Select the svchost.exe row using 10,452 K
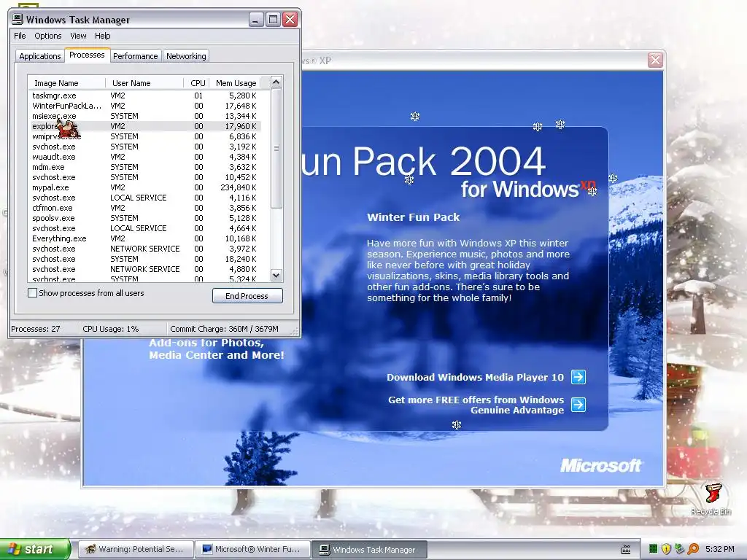The width and height of the screenshot is (747, 560). click(x=145, y=177)
